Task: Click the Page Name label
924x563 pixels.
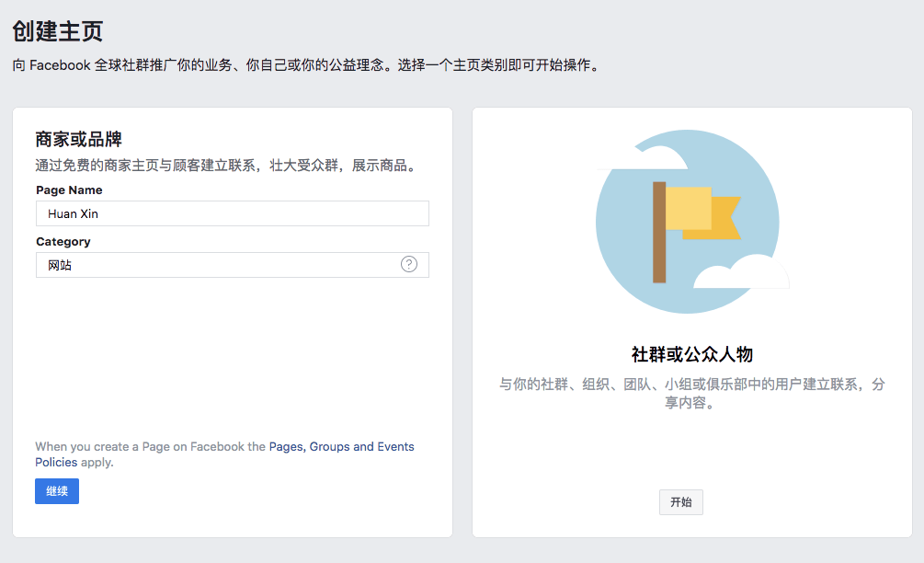Action: click(x=69, y=190)
